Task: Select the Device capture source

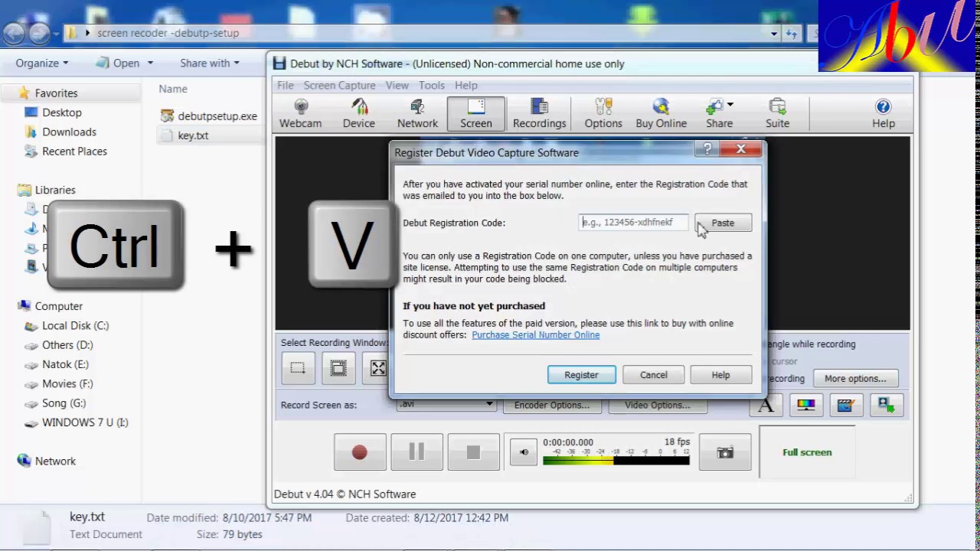Action: point(358,113)
